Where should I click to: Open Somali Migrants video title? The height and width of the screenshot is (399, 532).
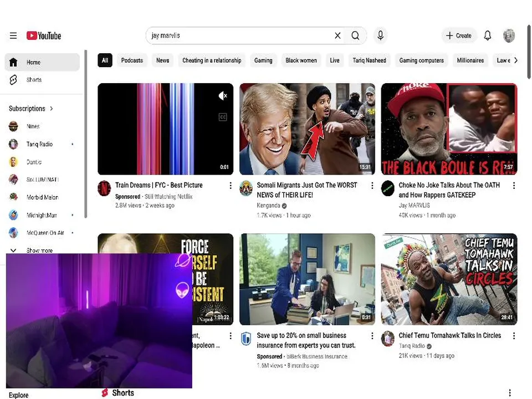[x=306, y=190]
